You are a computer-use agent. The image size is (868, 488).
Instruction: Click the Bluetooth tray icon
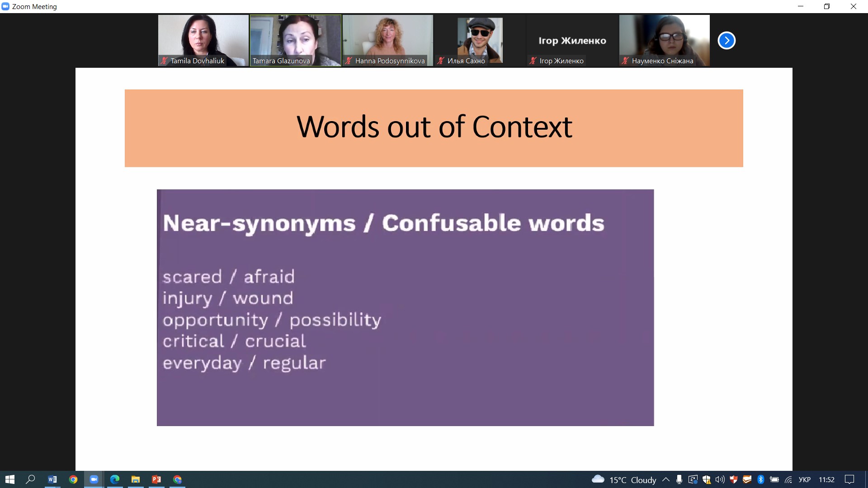coord(760,479)
